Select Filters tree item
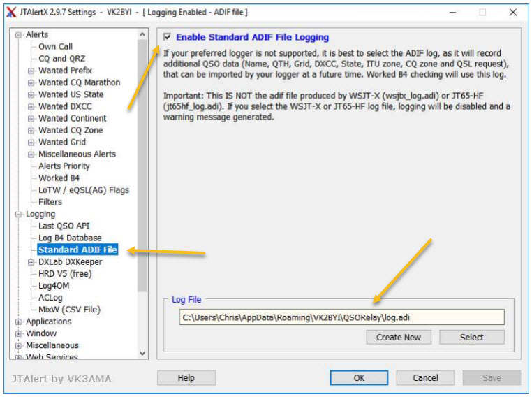The image size is (532, 397). point(50,202)
